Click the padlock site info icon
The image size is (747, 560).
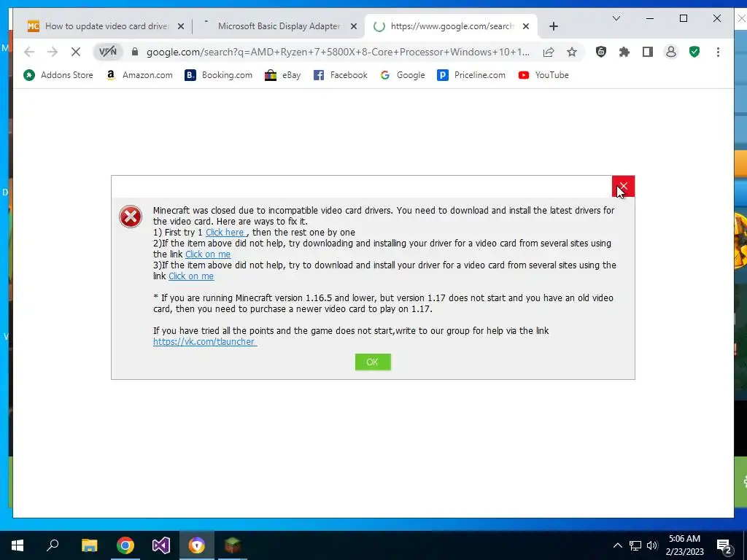click(x=135, y=52)
